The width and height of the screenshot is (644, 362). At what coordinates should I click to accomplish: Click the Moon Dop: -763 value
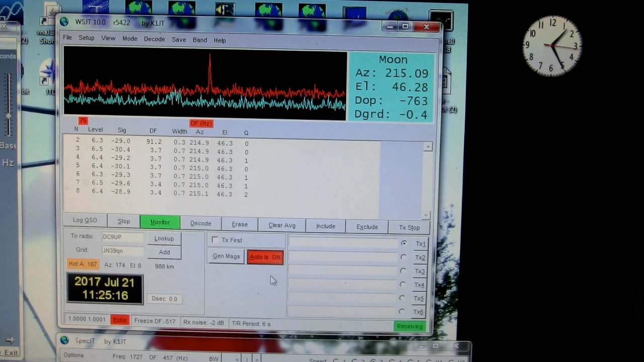391,101
